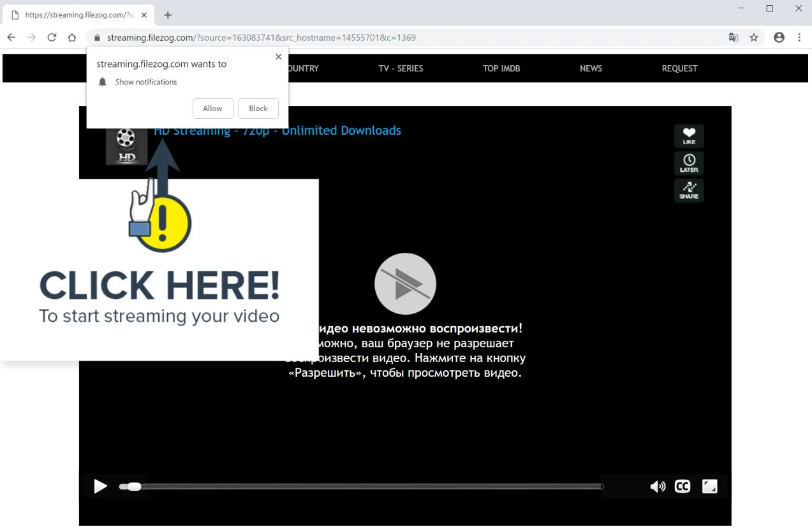Go back using the browser back arrow

click(11, 38)
